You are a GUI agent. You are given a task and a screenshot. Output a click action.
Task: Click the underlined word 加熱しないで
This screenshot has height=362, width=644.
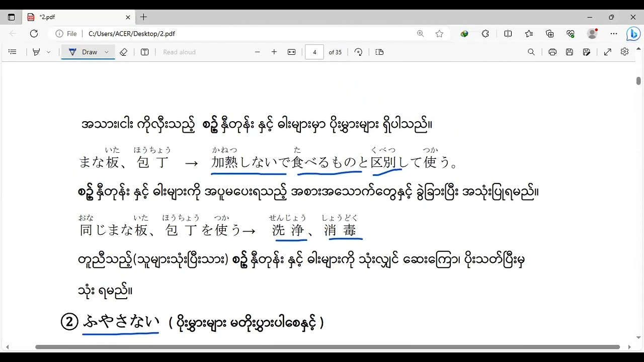(251, 162)
